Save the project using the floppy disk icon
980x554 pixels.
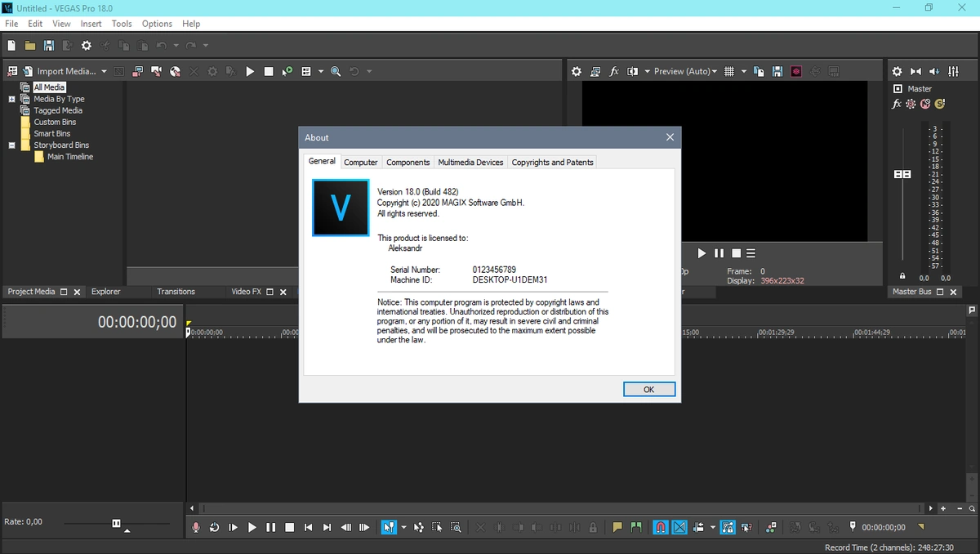49,46
